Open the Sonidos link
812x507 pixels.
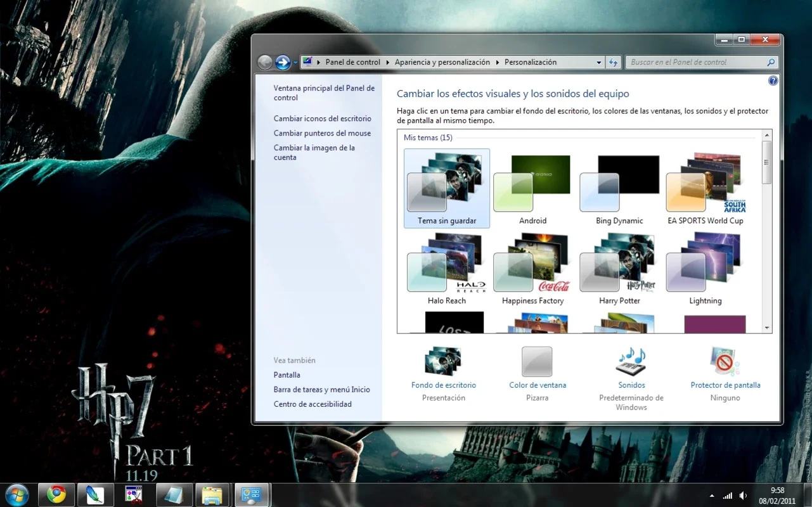click(x=632, y=385)
